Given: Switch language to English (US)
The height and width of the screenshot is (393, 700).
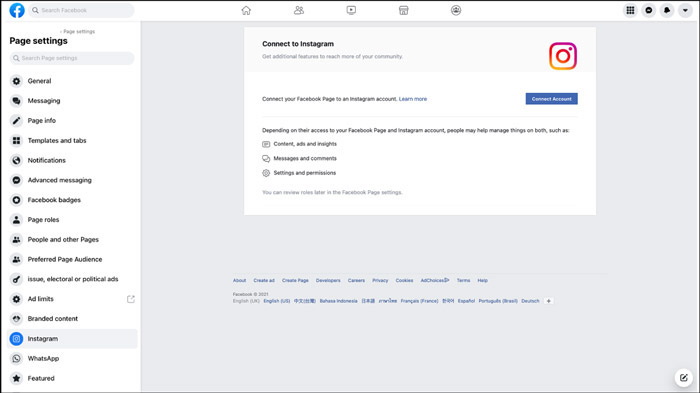Looking at the screenshot, I should coord(277,301).
